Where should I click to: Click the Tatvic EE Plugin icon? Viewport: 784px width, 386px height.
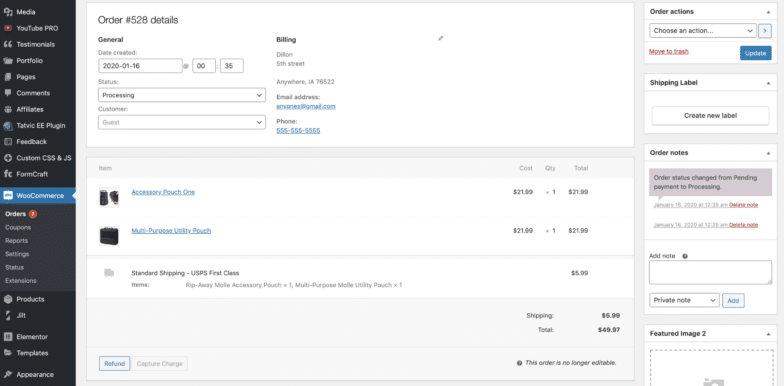tap(8, 126)
